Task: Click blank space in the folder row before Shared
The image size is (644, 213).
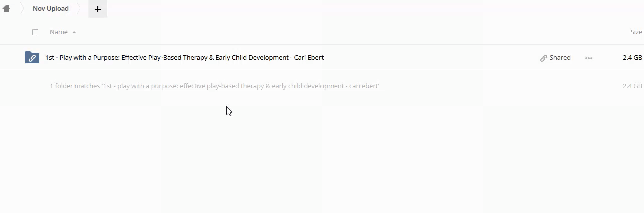Action: click(431, 58)
